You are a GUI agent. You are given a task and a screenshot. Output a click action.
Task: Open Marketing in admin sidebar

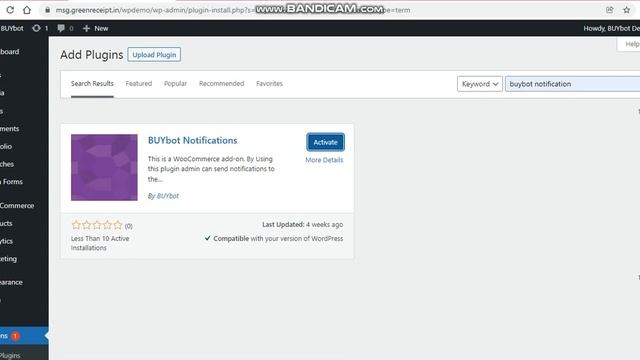pos(9,258)
